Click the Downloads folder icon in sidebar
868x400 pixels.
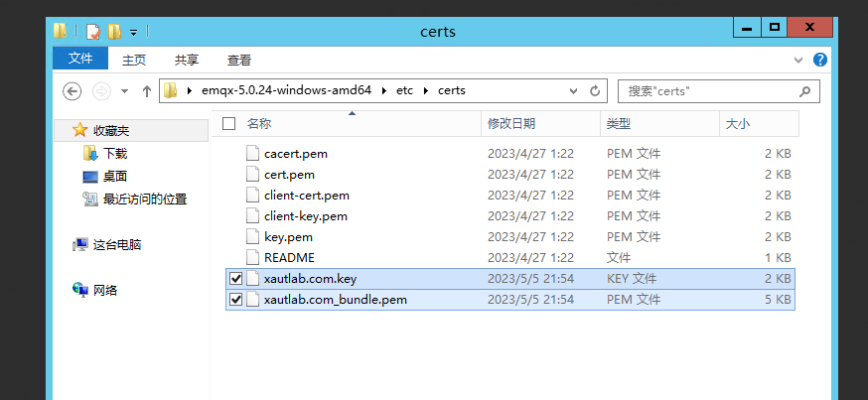(90, 154)
